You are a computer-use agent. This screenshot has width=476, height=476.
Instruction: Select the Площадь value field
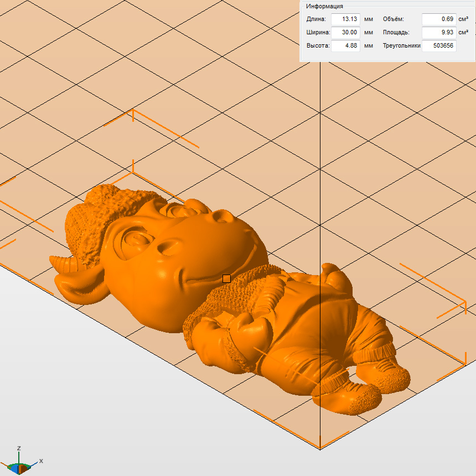click(439, 33)
